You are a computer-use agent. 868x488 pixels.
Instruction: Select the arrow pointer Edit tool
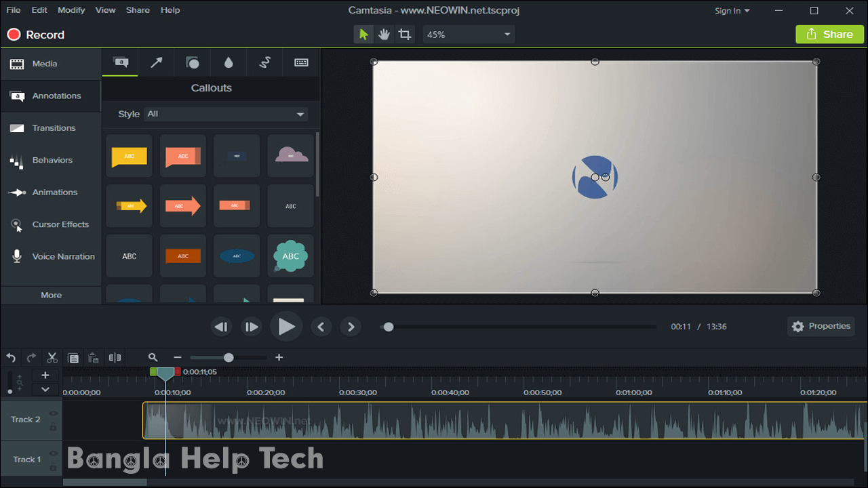[x=364, y=35]
